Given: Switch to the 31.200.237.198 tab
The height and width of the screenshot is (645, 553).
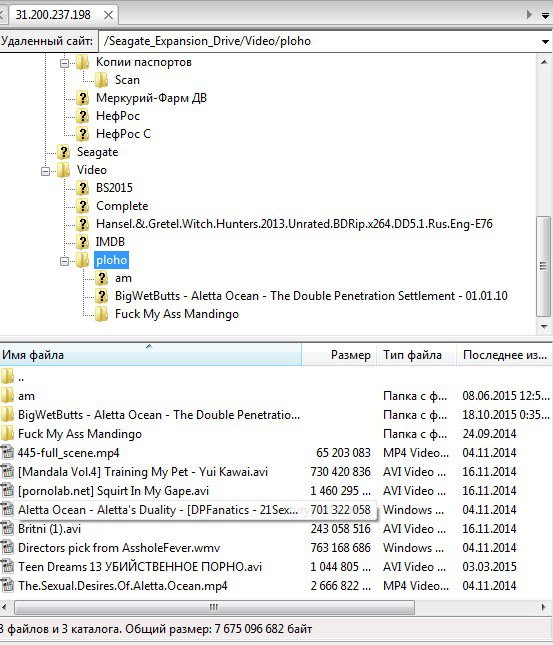Looking at the screenshot, I should [x=53, y=15].
